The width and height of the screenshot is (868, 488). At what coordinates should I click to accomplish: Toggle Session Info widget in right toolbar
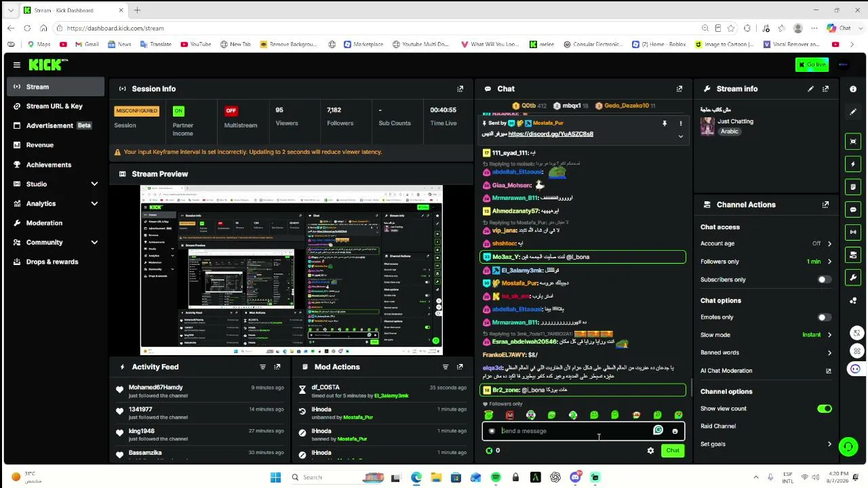(853, 232)
